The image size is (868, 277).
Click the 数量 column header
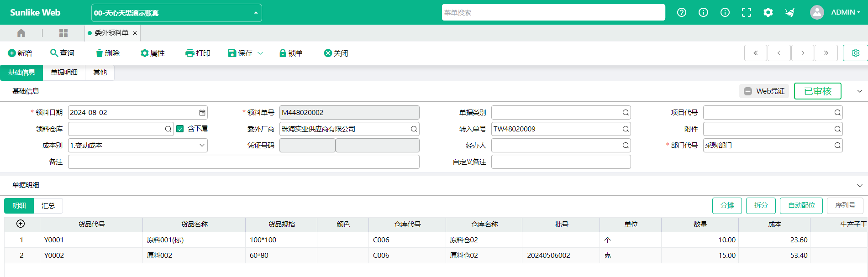pyautogui.click(x=700, y=225)
